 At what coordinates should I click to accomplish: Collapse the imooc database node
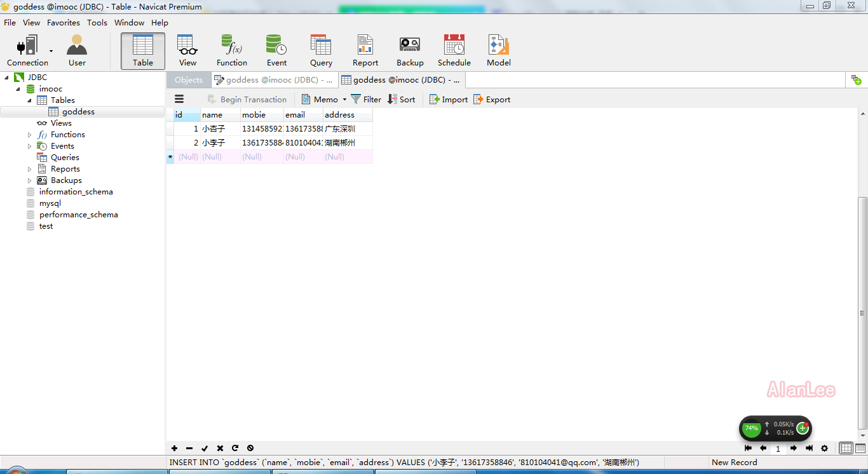point(18,89)
